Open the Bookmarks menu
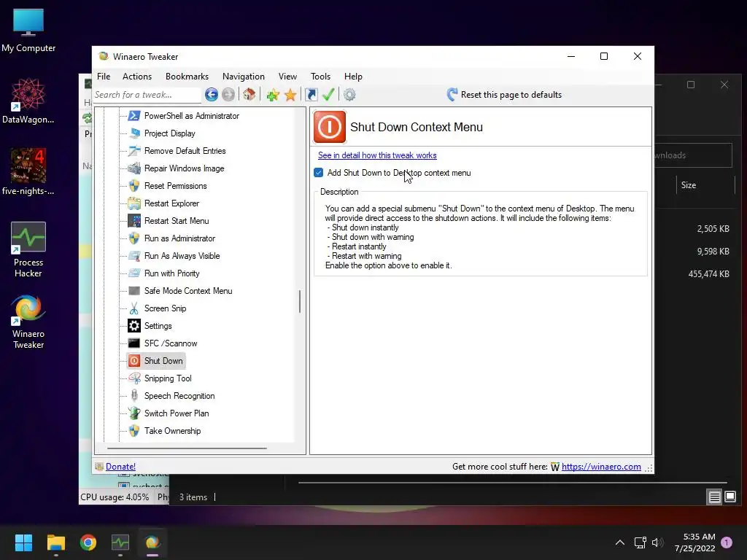Image resolution: width=747 pixels, height=560 pixels. [187, 77]
